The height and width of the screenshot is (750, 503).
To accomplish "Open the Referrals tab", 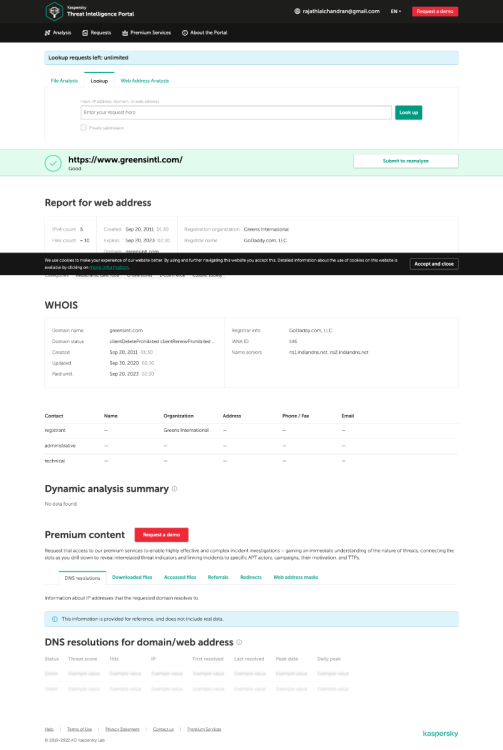I will point(218,577).
